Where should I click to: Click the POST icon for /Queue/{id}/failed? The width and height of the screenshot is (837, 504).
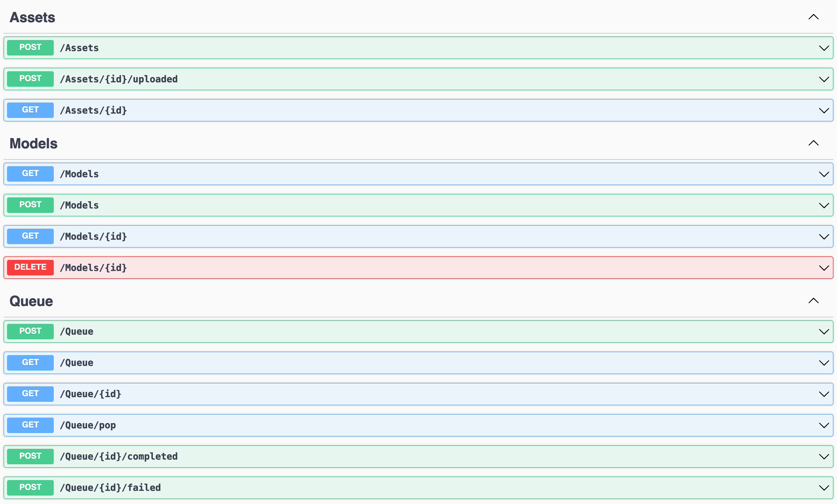pos(30,487)
